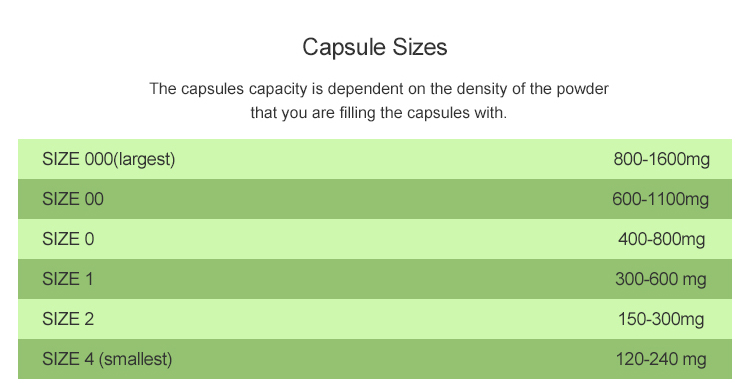Click the 150-300mg capacity value
Screen dimensions: 750x383
tap(661, 319)
